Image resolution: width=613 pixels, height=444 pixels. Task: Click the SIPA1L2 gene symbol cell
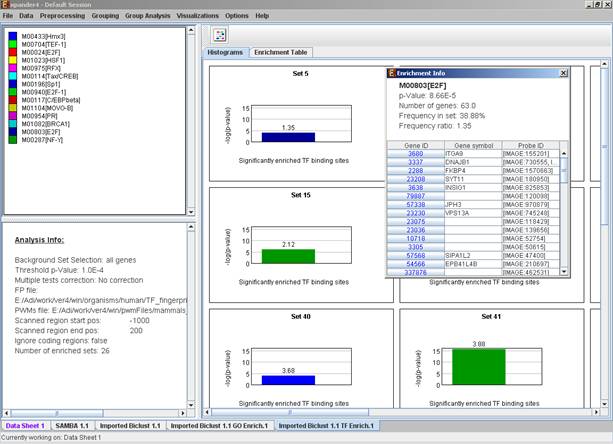(x=473, y=256)
